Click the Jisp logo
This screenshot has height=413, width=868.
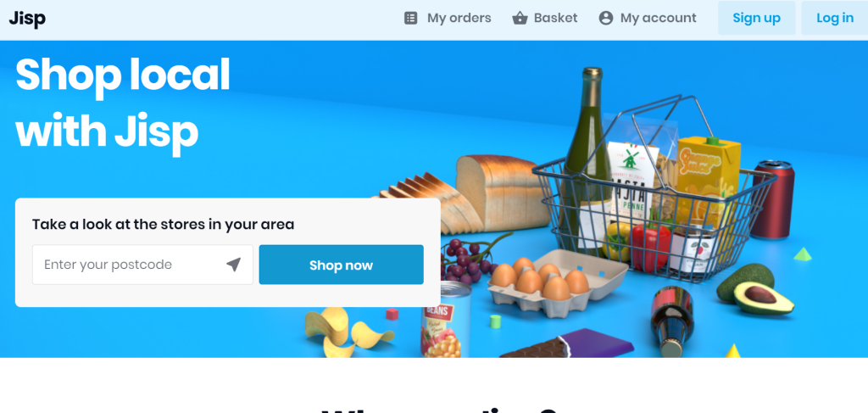point(27,19)
